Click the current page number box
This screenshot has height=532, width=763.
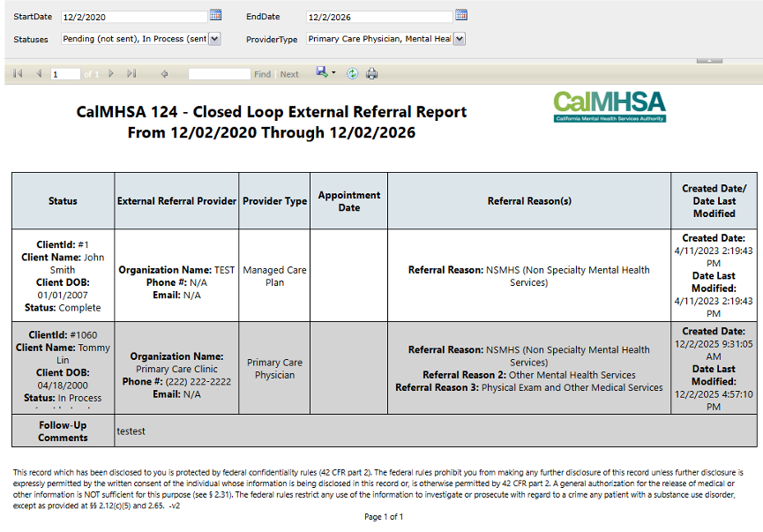coord(64,74)
